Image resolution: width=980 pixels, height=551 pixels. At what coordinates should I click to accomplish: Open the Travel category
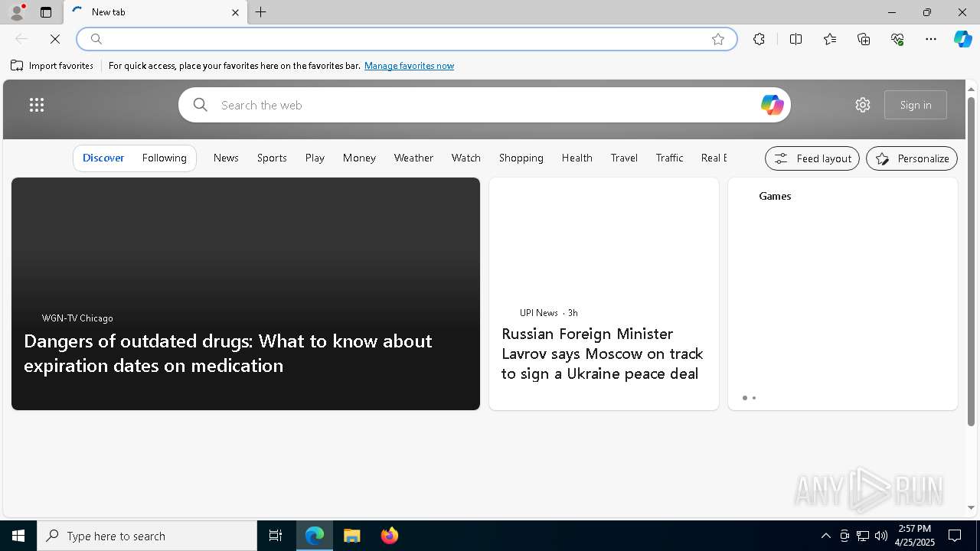[x=624, y=158]
